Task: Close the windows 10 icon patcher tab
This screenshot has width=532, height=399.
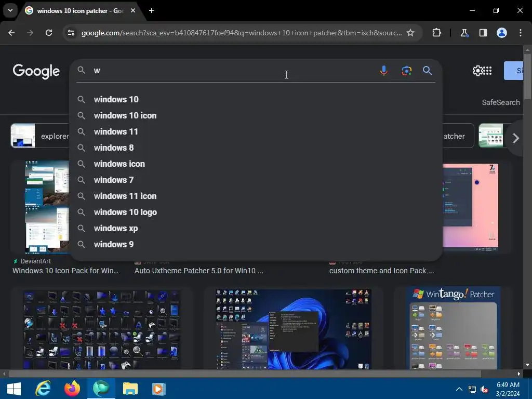Action: click(x=133, y=10)
